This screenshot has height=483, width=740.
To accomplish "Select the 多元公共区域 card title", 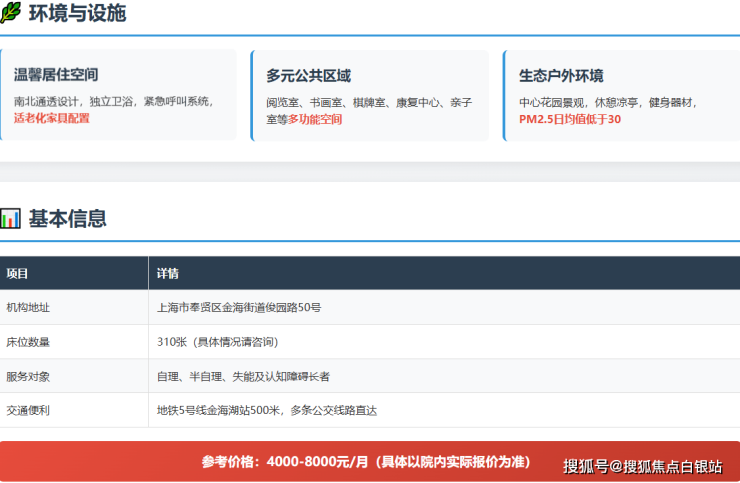I will 308,76.
